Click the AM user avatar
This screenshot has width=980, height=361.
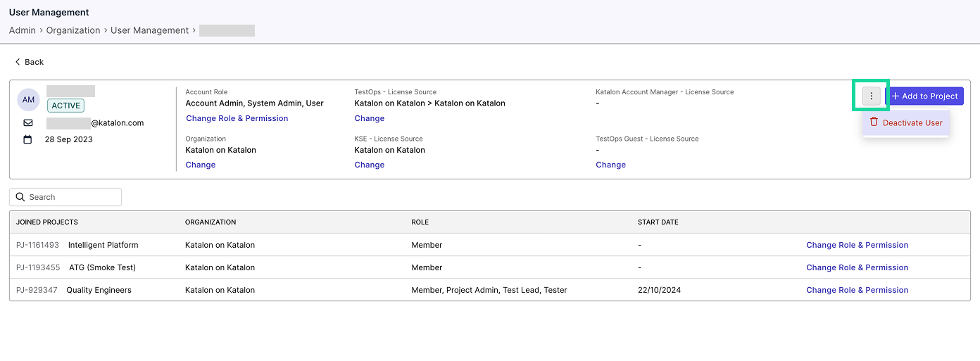click(x=28, y=100)
